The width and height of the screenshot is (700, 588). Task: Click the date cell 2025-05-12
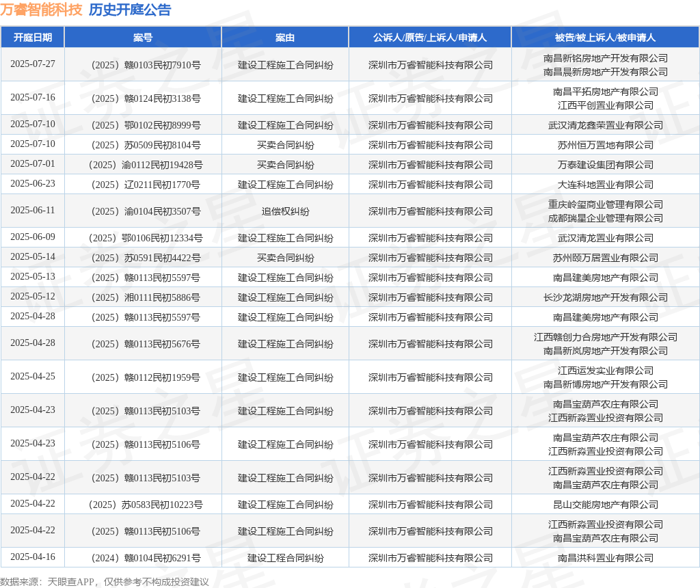pyautogui.click(x=33, y=297)
